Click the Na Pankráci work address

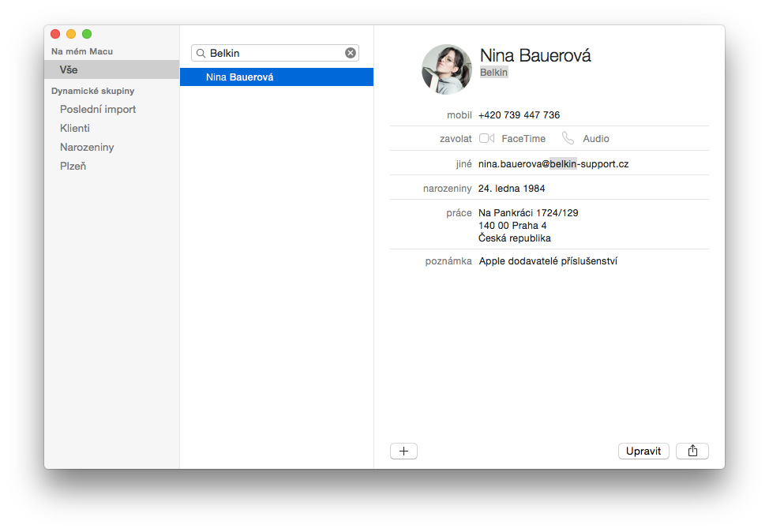(528, 226)
